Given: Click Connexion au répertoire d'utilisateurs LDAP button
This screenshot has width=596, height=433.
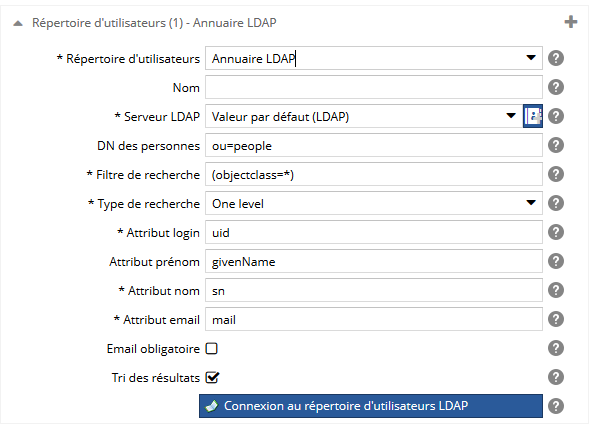Looking at the screenshot, I should (x=371, y=406).
